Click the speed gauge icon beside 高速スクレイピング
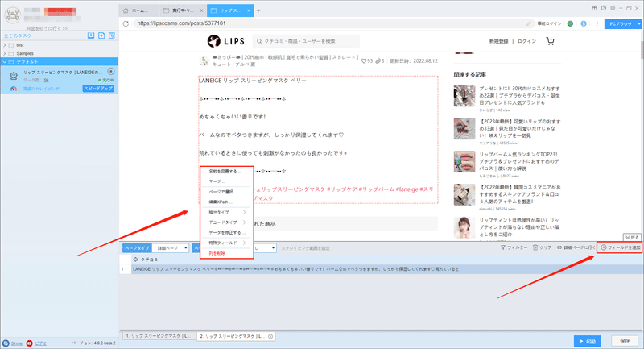The width and height of the screenshot is (644, 349). pyautogui.click(x=14, y=89)
